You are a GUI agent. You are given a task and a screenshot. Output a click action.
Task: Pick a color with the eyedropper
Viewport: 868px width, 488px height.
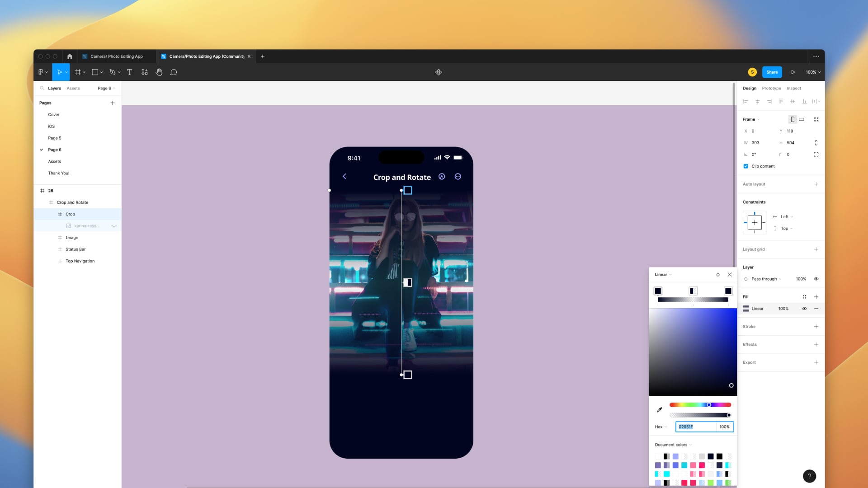[660, 409]
